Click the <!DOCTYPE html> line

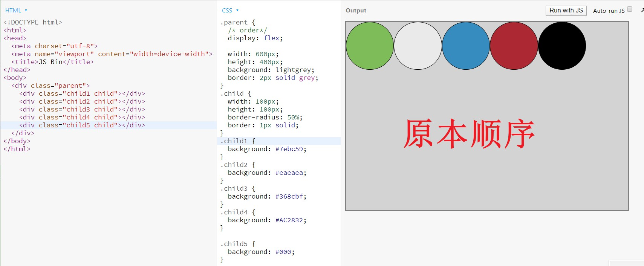[x=33, y=22]
